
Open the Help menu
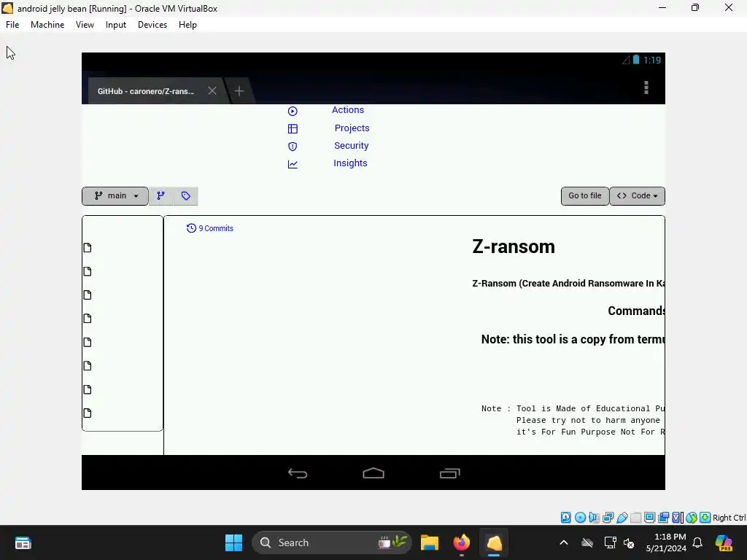pos(187,25)
